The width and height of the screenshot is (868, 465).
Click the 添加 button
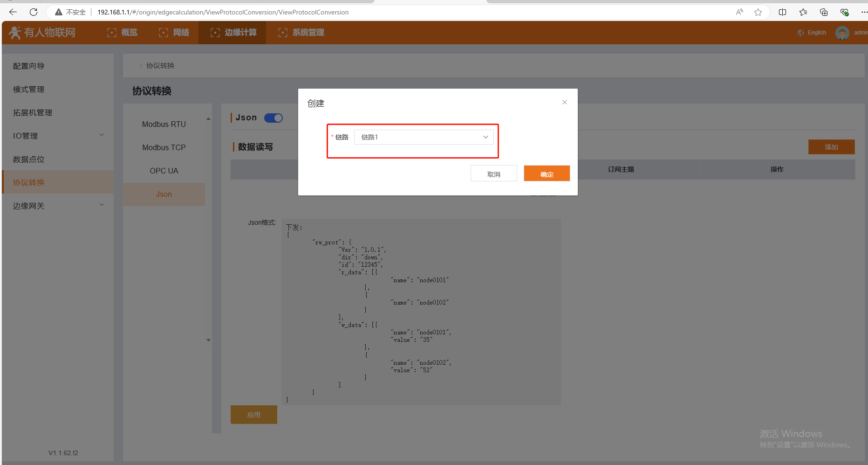tap(832, 147)
